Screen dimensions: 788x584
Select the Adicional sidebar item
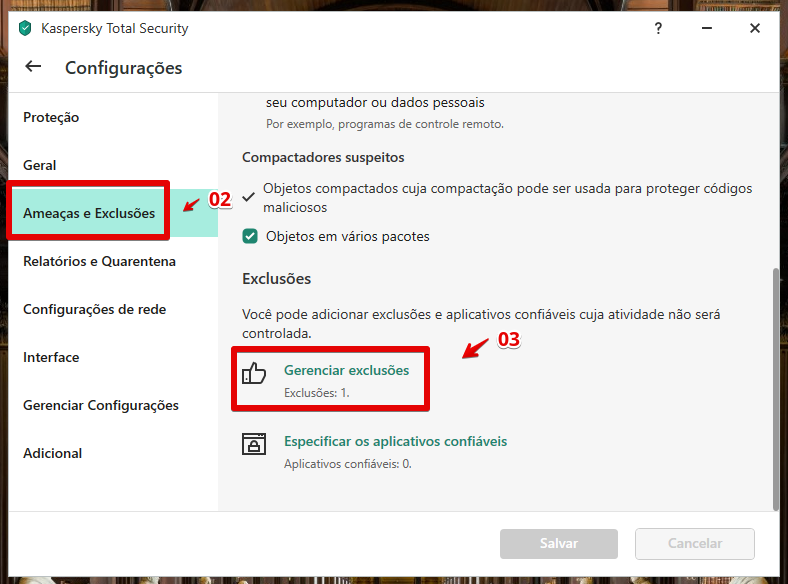tap(53, 453)
